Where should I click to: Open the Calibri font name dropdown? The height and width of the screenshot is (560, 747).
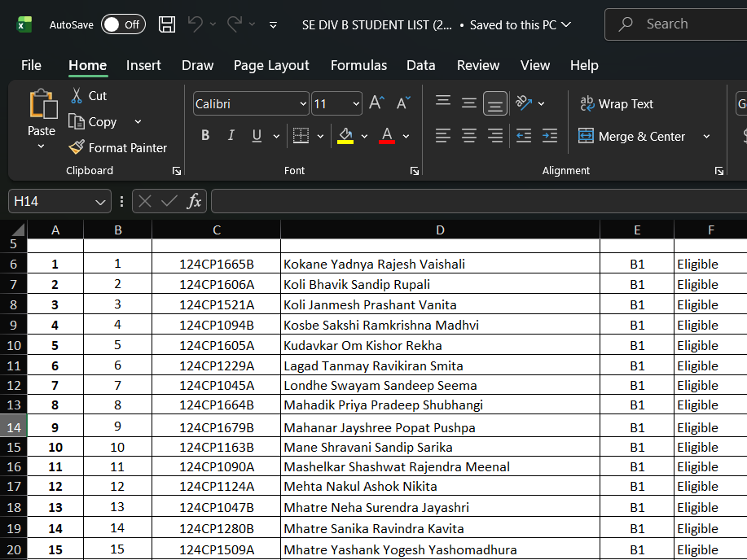pos(303,104)
